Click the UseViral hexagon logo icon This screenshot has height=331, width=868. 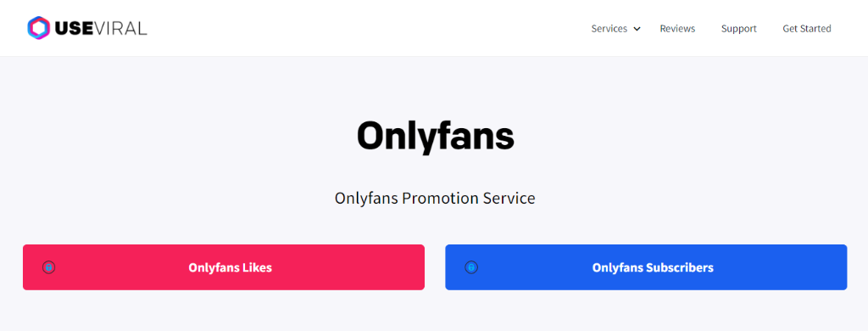pos(39,28)
